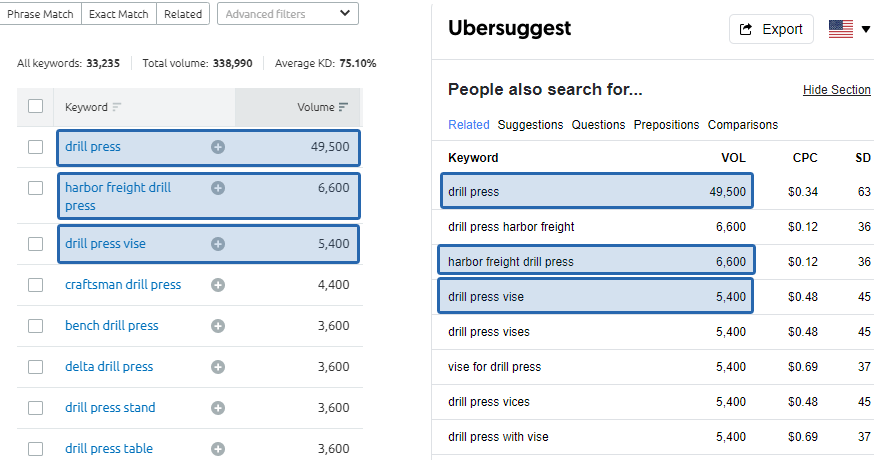This screenshot has width=896, height=460.
Task: Select the Phrase Match tab
Action: tap(41, 14)
